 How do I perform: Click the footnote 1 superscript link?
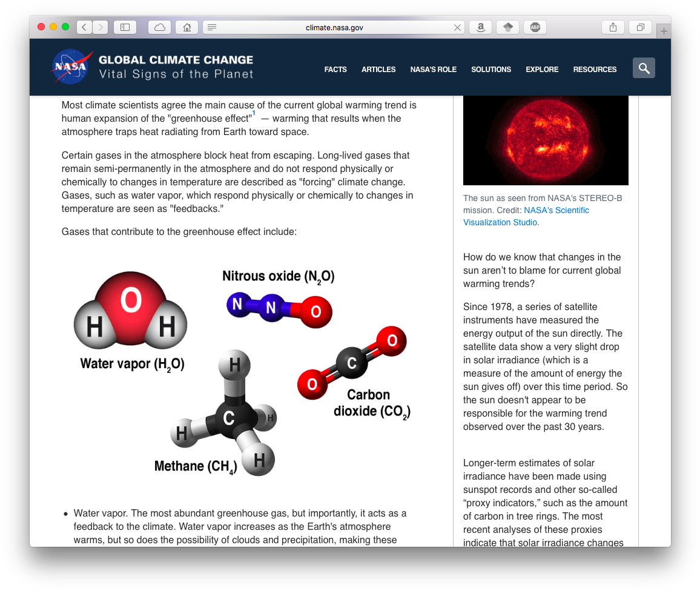point(254,113)
